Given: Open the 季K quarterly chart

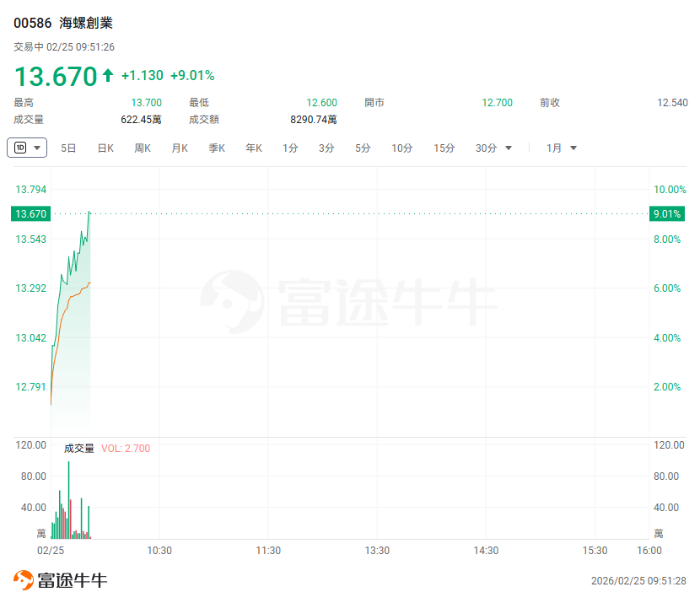Looking at the screenshot, I should [217, 148].
